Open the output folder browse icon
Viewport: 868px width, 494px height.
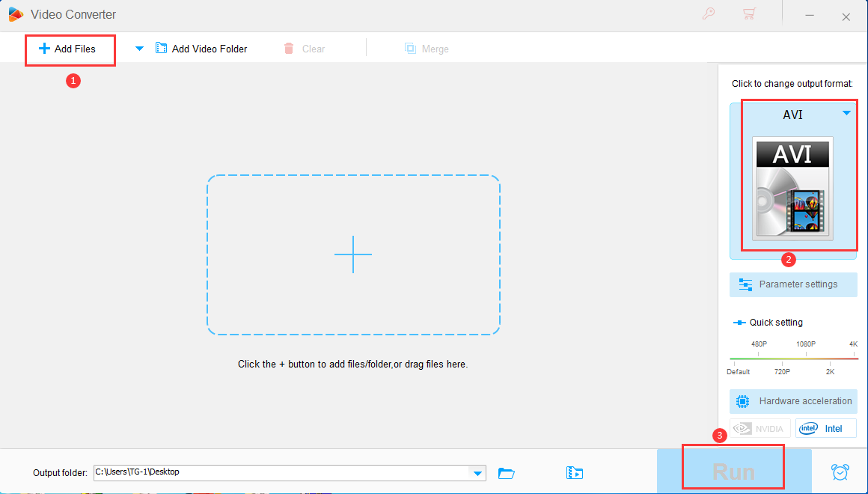tap(507, 472)
